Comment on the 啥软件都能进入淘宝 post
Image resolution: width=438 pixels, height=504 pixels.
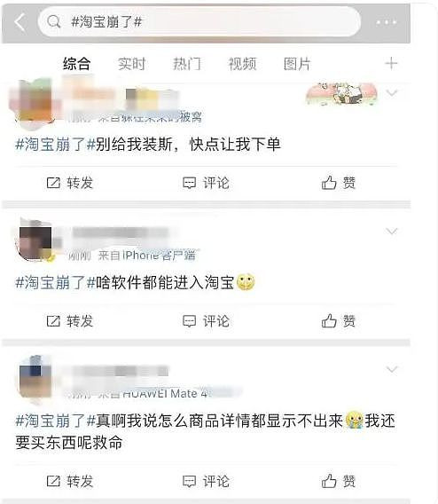tap(206, 321)
